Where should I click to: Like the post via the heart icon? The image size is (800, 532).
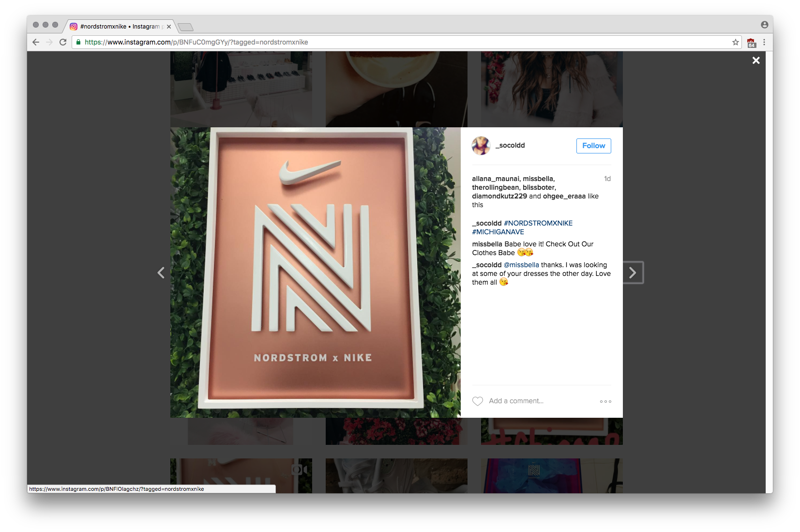[478, 401]
